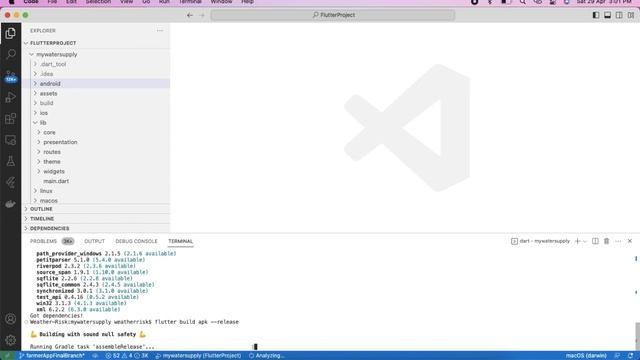Viewport: 640px width, 360px height.
Task: Click the FlutterProject command center search box
Action: click(x=333, y=15)
